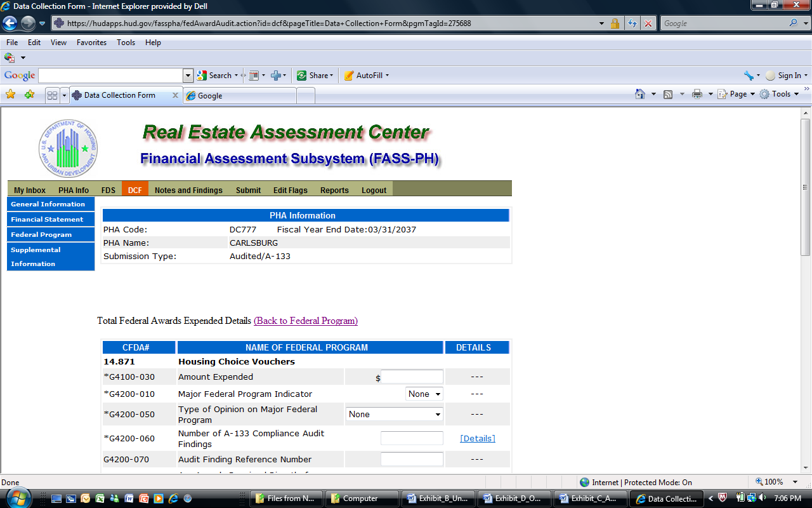This screenshot has width=812, height=508.
Task: Click the Number of A-133 Compliance Audit Findings field
Action: [x=412, y=438]
